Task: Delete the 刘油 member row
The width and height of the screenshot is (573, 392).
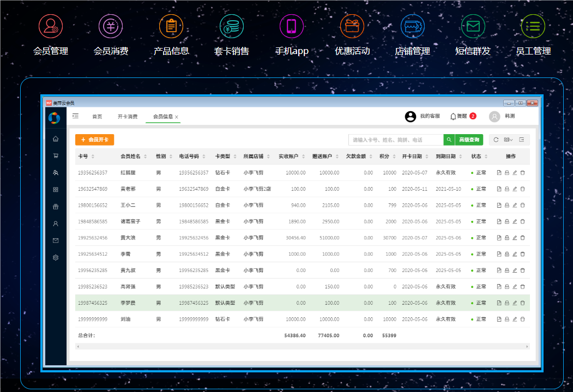Action: (x=523, y=319)
